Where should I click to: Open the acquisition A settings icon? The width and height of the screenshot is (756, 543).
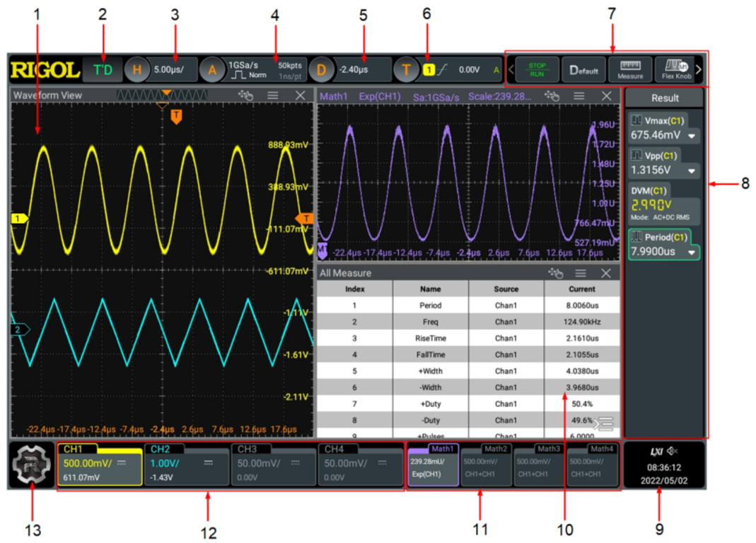pos(212,70)
